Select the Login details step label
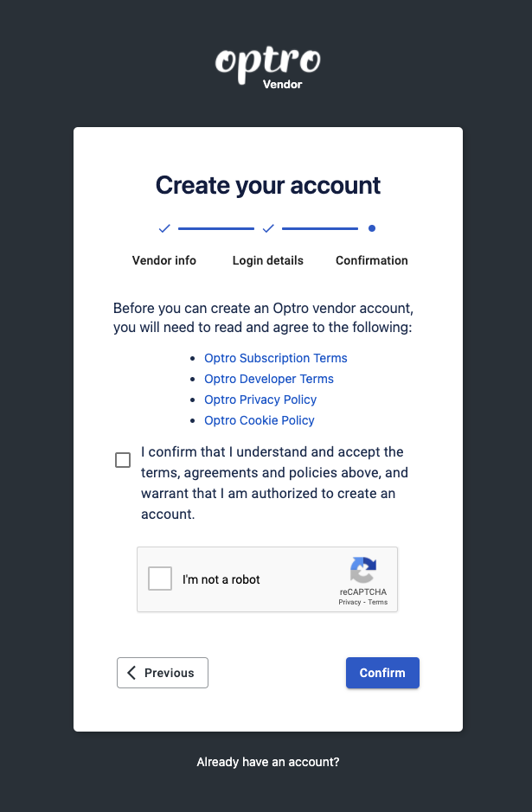The width and height of the screenshot is (532, 812). 268,260
